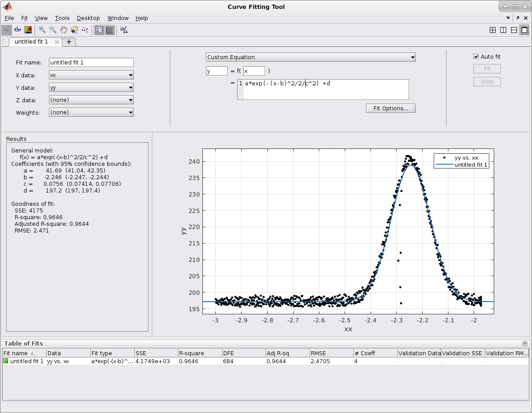The image size is (532, 413).
Task: Switch to side-by-side split layout
Action: click(503, 30)
